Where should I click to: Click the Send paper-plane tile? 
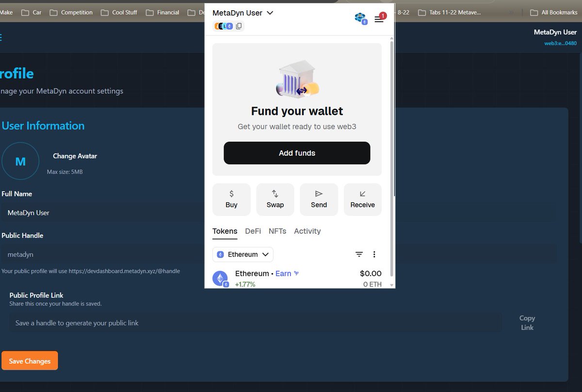pyautogui.click(x=319, y=199)
